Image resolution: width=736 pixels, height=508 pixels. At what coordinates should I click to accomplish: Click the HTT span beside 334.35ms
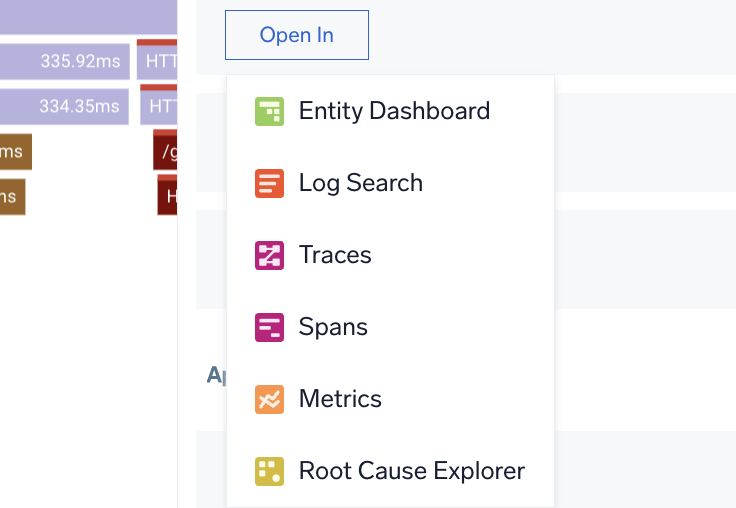point(160,105)
